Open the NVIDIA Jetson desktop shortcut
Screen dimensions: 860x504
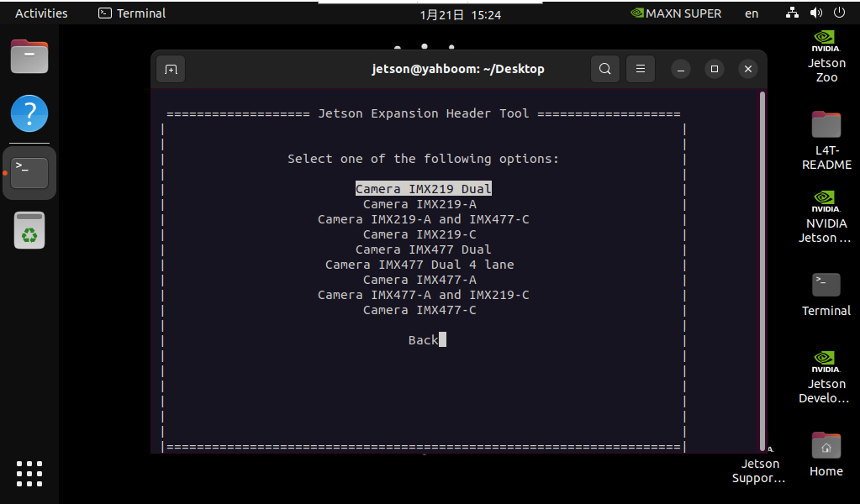826,217
